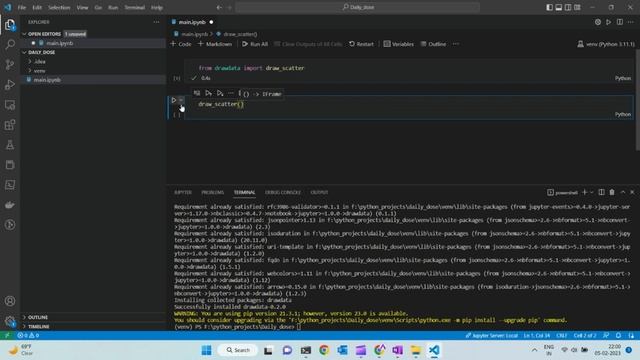Switch to the Debug Console tab

282,192
